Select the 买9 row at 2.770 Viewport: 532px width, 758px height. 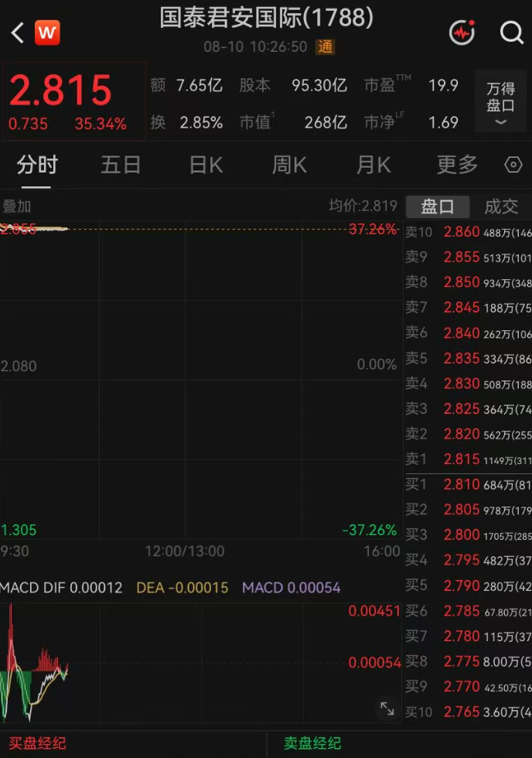point(468,687)
